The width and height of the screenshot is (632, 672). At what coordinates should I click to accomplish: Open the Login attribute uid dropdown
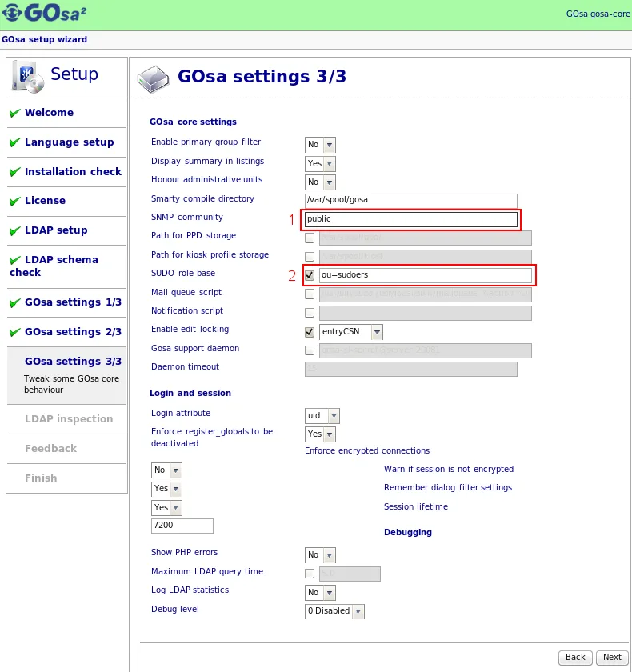point(322,416)
